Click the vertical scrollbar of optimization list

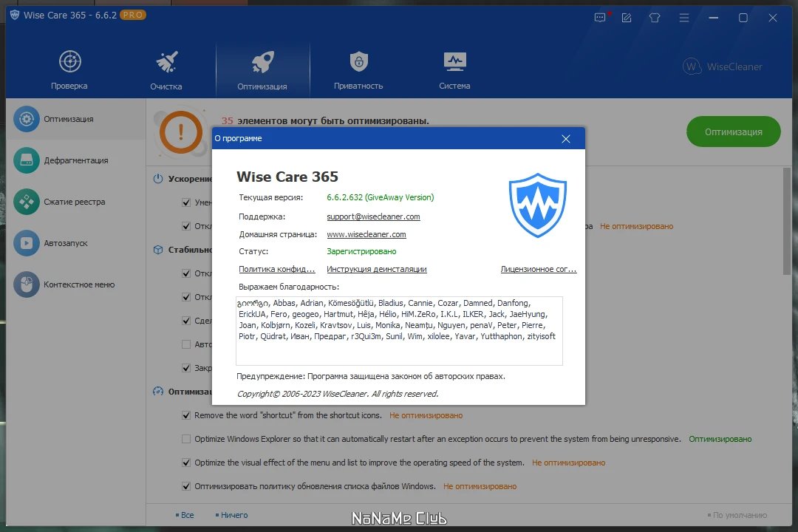tap(787, 221)
